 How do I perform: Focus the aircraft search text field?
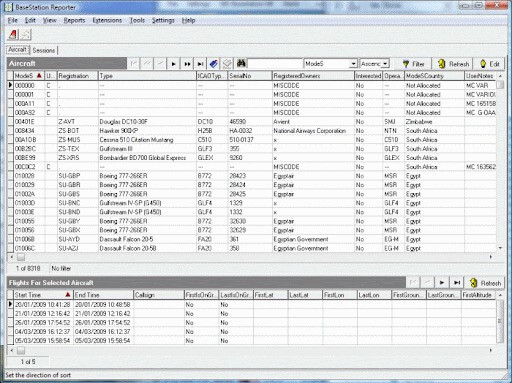(275, 63)
